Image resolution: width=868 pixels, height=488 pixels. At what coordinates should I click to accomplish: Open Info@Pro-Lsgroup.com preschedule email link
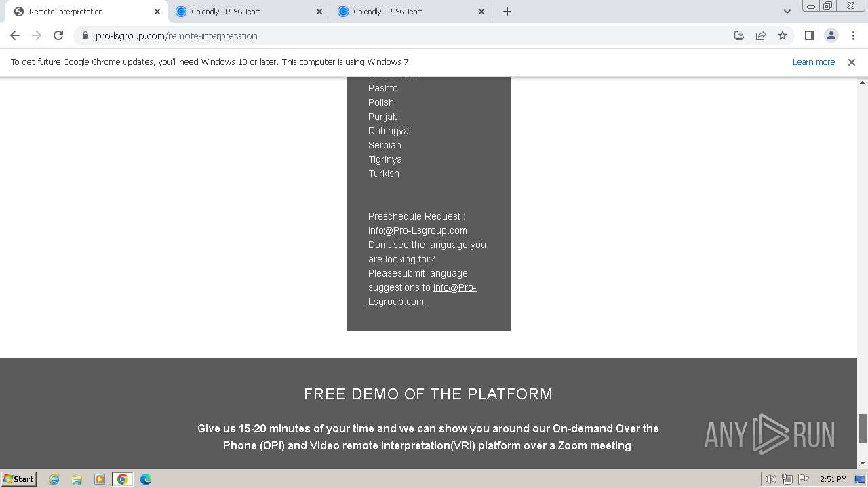tap(418, 230)
